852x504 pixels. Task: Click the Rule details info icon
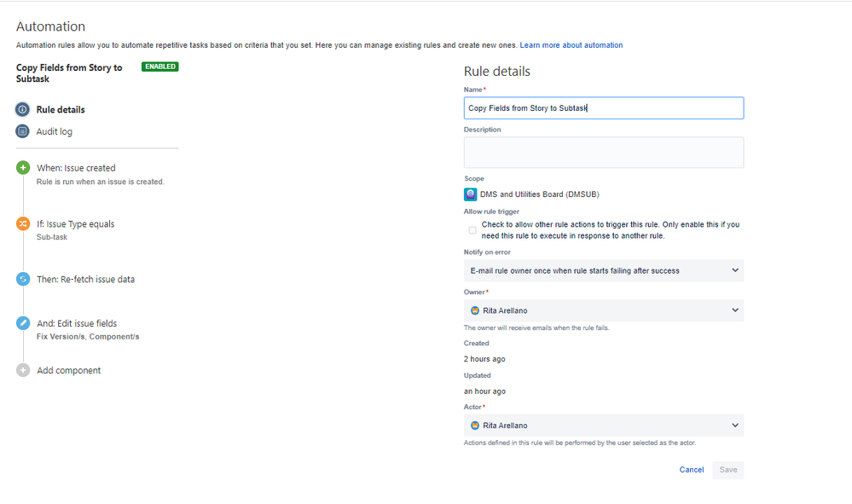pos(22,109)
